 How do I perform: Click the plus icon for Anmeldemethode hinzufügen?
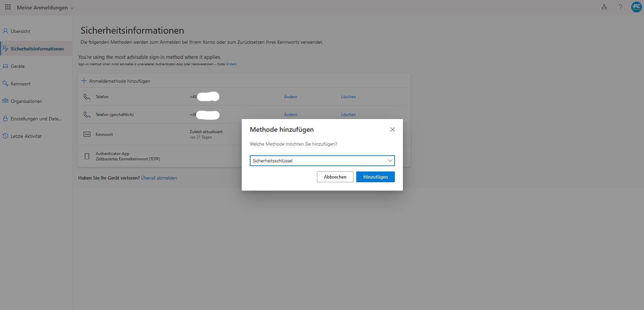pyautogui.click(x=84, y=81)
